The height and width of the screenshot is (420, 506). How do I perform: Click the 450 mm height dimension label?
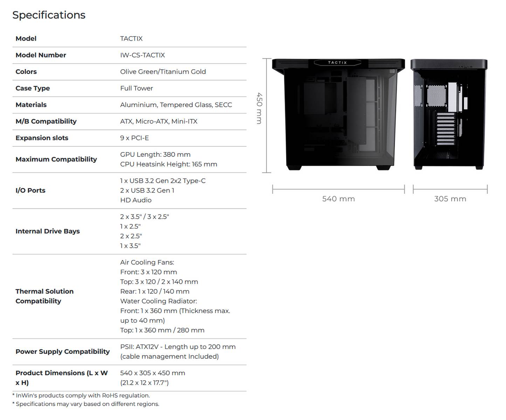pos(259,108)
